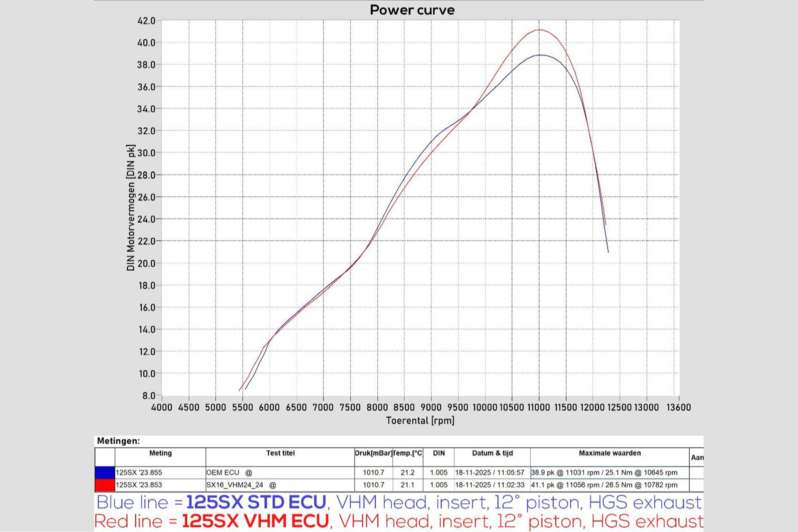Select the 125SX '23.853 measurement cell
798x532 pixels.
click(x=139, y=485)
